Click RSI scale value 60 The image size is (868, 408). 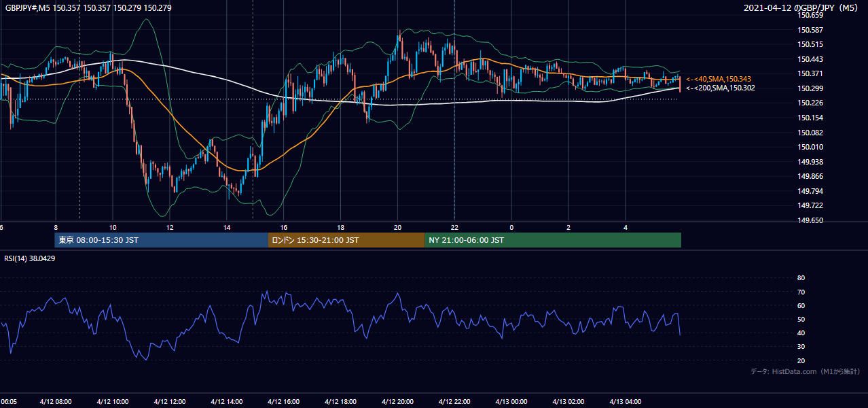tap(801, 305)
